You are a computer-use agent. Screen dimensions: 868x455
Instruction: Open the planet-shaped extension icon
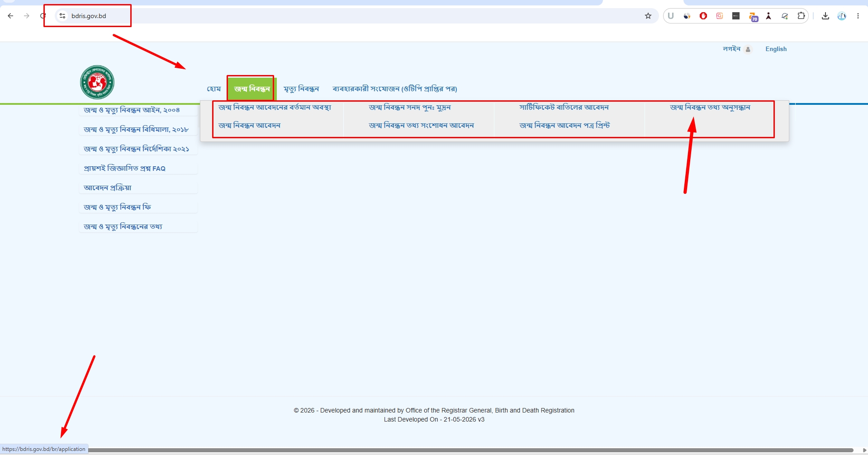[x=785, y=16]
